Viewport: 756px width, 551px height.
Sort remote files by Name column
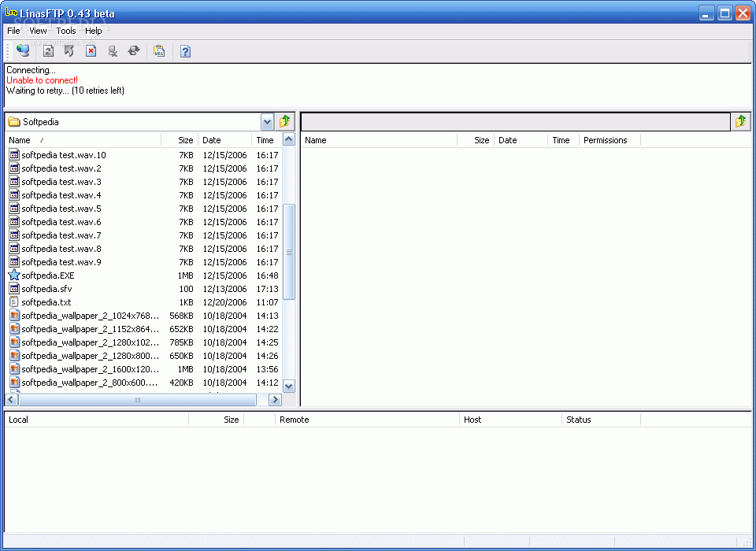(x=379, y=140)
